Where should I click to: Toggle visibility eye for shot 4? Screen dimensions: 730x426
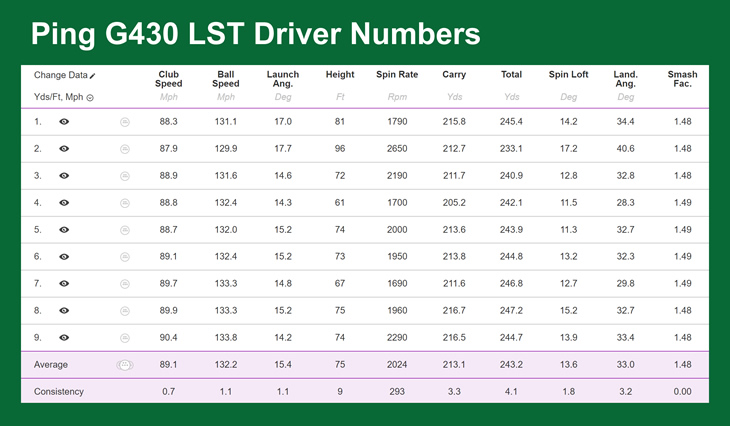64,203
